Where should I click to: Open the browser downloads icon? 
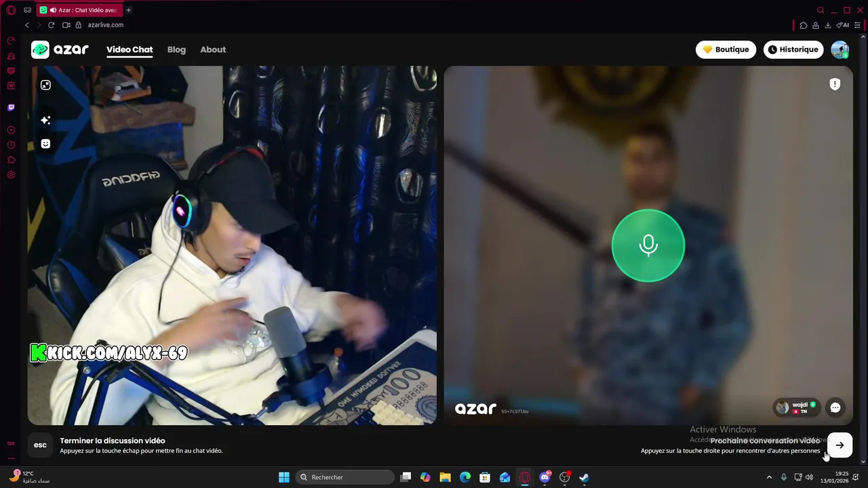point(828,25)
